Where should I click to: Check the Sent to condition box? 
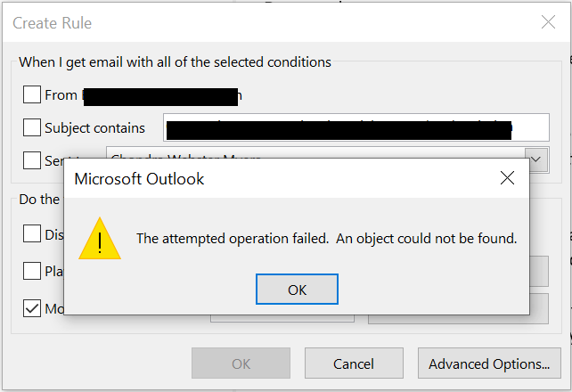[32, 160]
